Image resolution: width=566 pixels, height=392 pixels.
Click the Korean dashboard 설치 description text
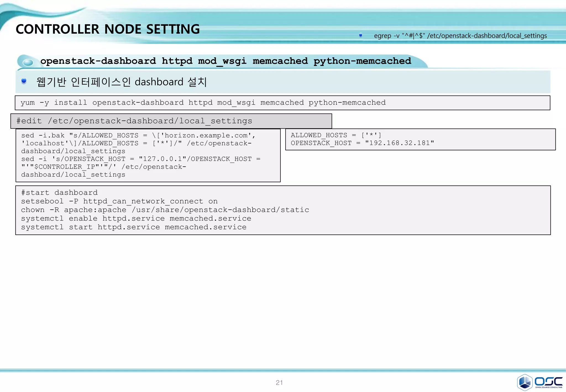pos(122,82)
